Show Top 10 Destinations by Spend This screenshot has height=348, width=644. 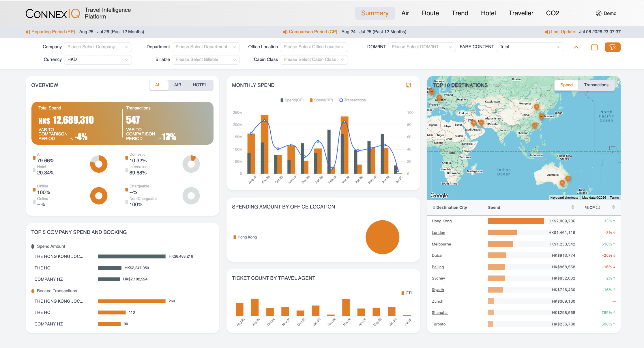566,85
